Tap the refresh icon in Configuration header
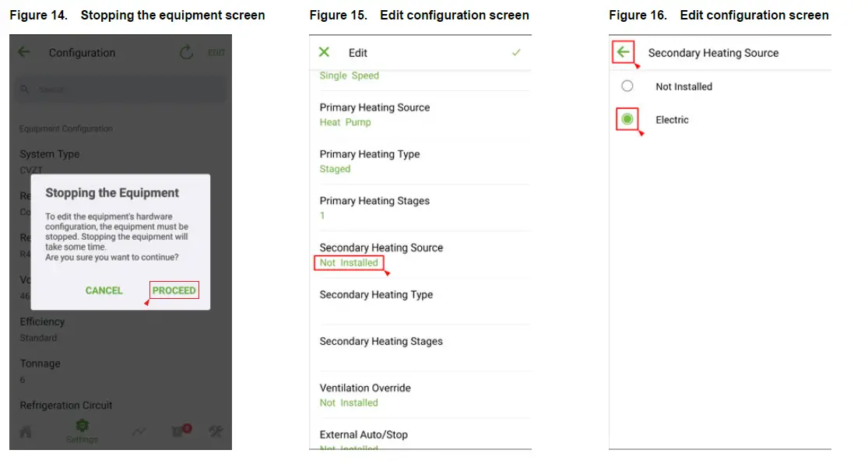This screenshot has width=868, height=464. 186,52
